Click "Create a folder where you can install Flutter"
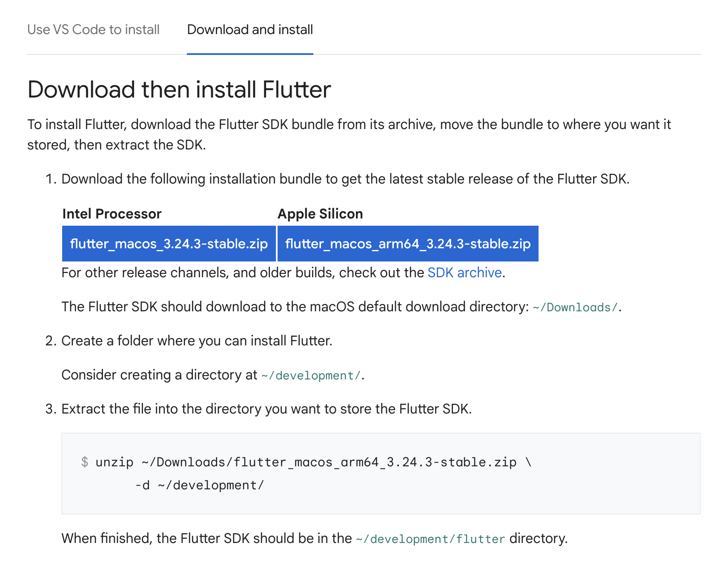Image resolution: width=728 pixels, height=563 pixels. pyautogui.click(x=197, y=341)
